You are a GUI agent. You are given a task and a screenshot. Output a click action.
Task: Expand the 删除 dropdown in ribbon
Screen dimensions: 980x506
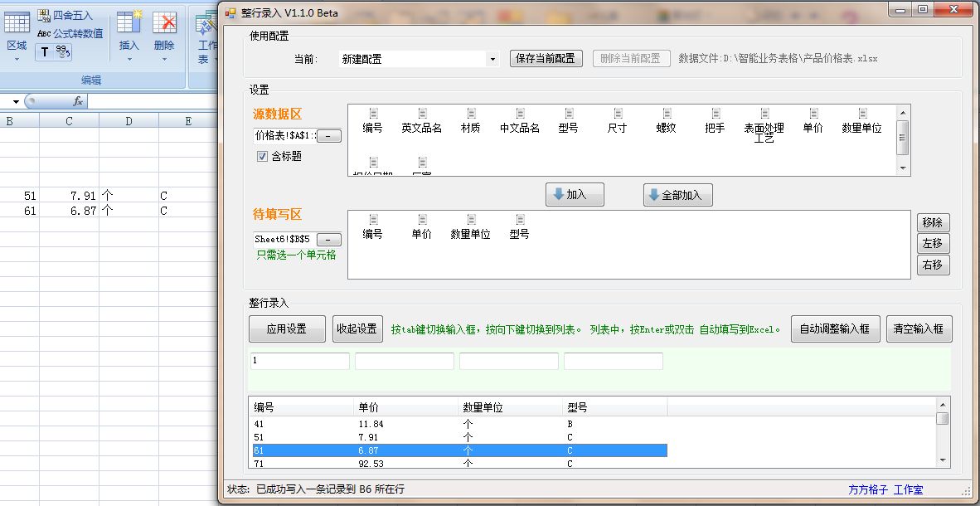point(164,58)
